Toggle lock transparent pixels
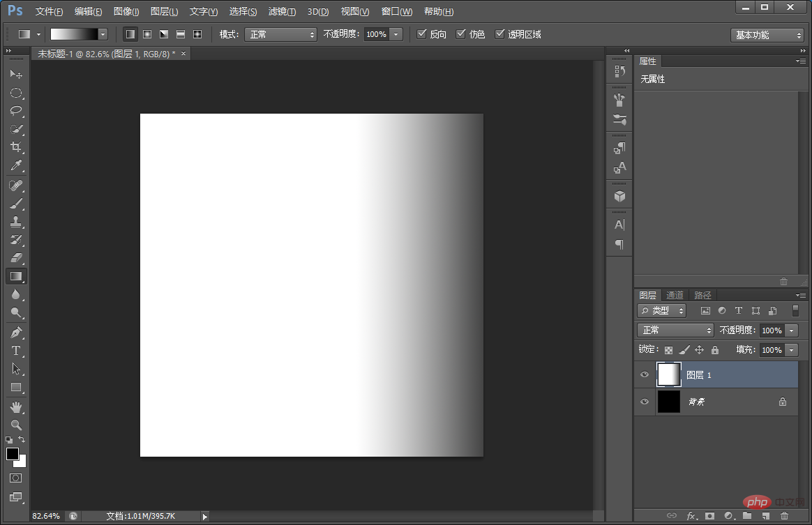 [x=668, y=350]
